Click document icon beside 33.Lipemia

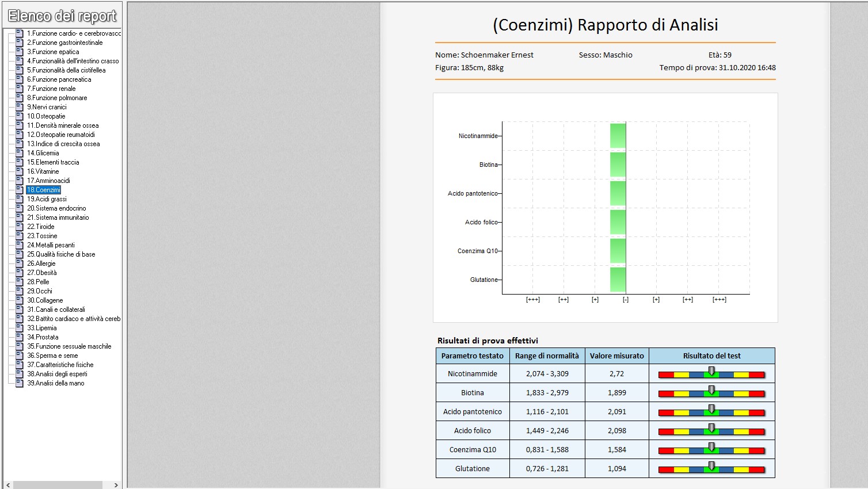(20, 328)
